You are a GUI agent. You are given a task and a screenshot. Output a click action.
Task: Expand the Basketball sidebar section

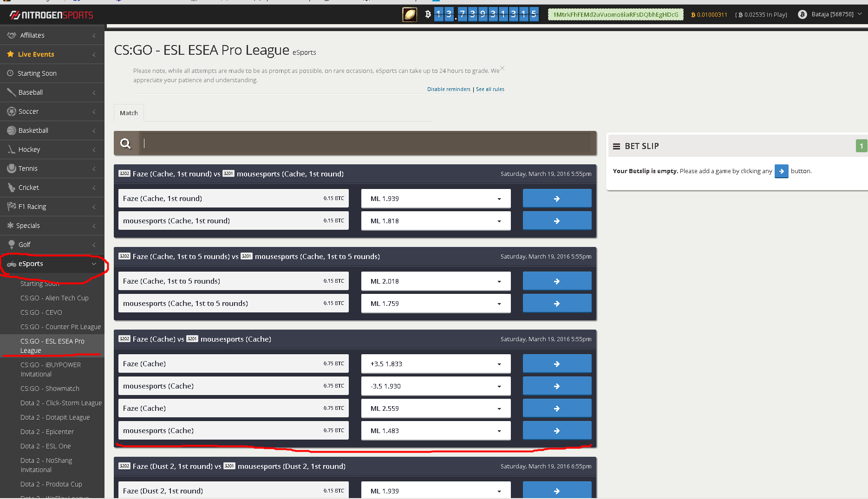[x=94, y=131]
